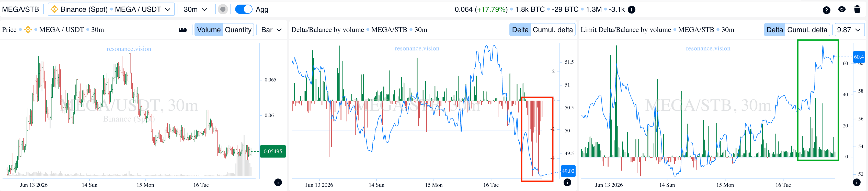Open the 30m timeframe dropdown
Viewport: 868px width, 191px height.
point(195,9)
